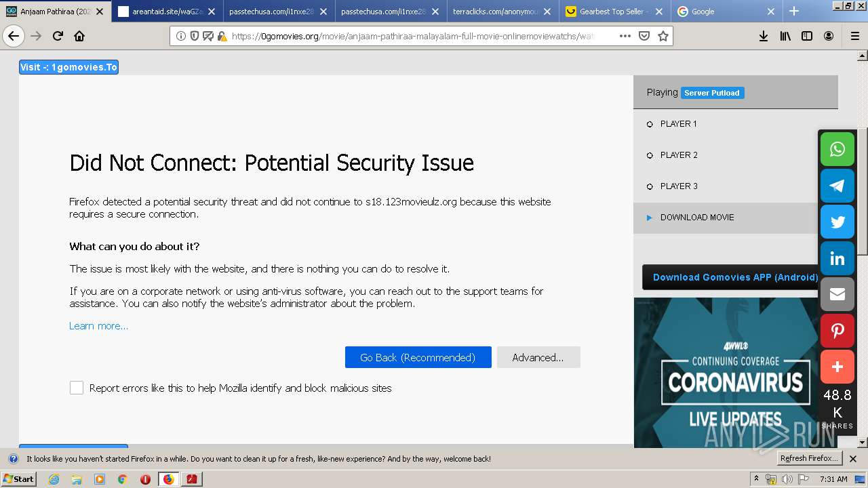
Task: Share via Telegram icon
Action: (837, 185)
